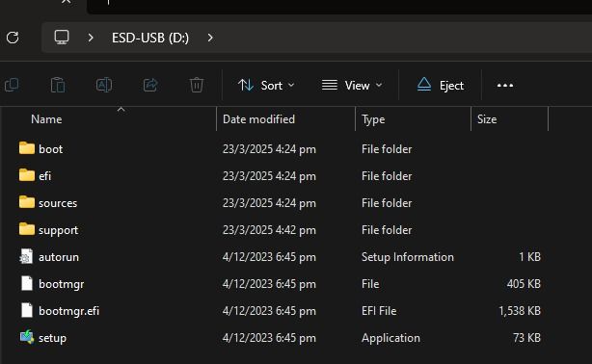Click the Delete trash icon
Screen dimensions: 592x364
point(197,85)
